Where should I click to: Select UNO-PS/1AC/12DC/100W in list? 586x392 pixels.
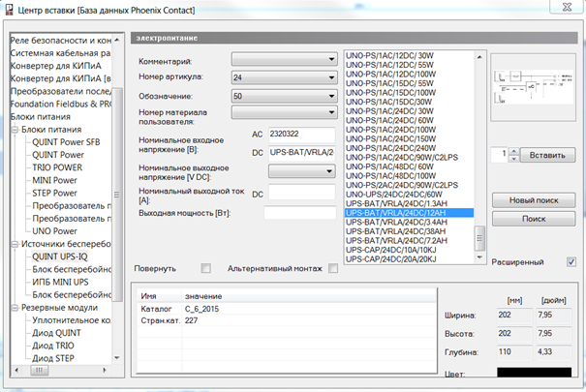(391, 74)
